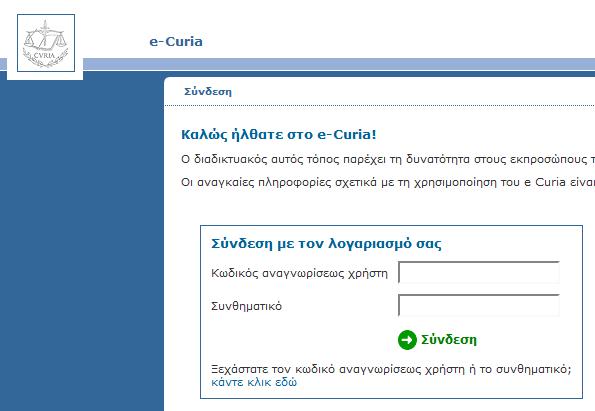Focus the Κωδικός αναγνωρίσεως χρήστη input field
The height and width of the screenshot is (411, 595).
point(479,272)
